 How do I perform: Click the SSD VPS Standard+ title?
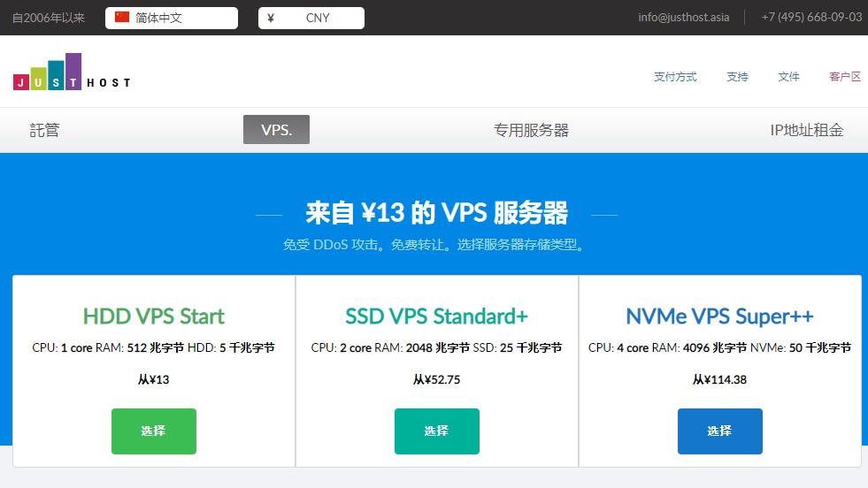point(437,316)
